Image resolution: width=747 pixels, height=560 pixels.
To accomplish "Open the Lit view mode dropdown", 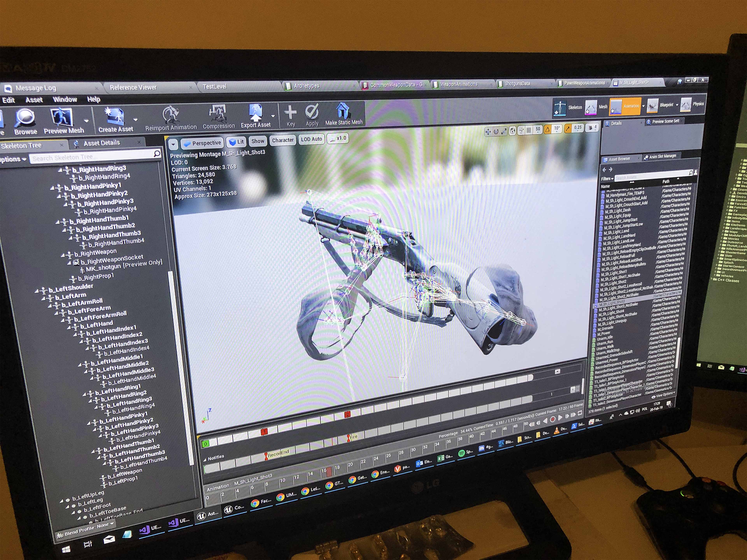I will (x=236, y=142).
